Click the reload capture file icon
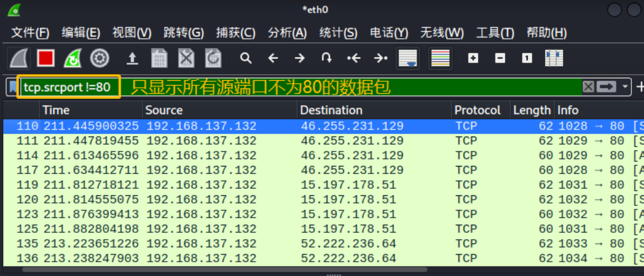 point(213,58)
